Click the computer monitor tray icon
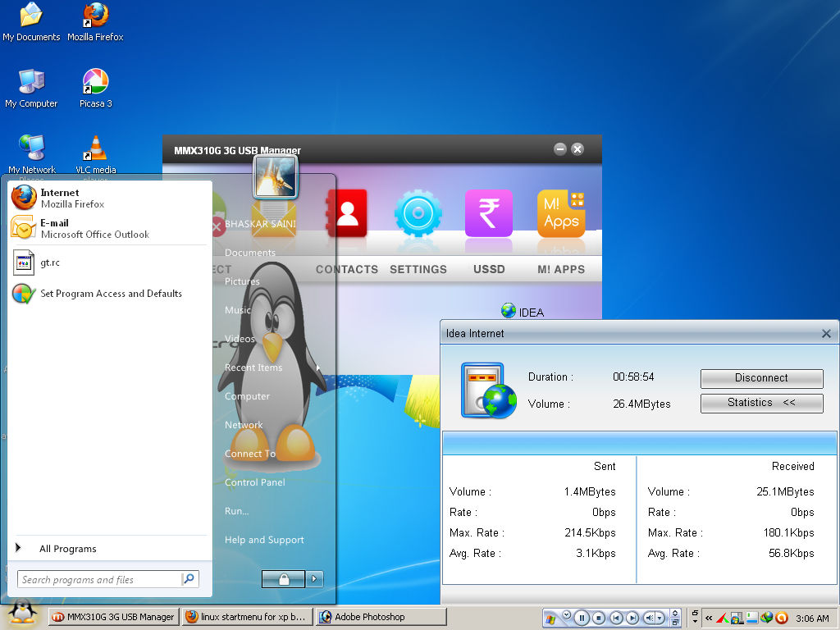The width and height of the screenshot is (840, 630). [737, 619]
